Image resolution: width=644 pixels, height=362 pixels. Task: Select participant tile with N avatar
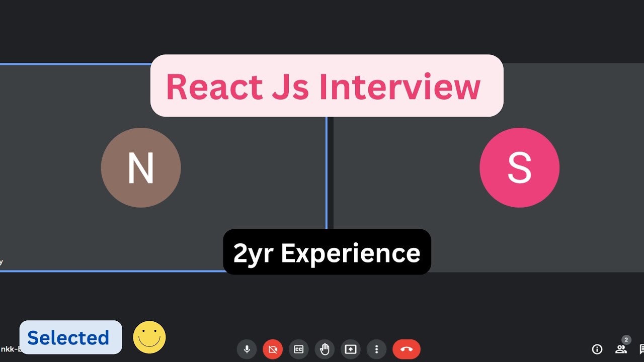point(164,167)
